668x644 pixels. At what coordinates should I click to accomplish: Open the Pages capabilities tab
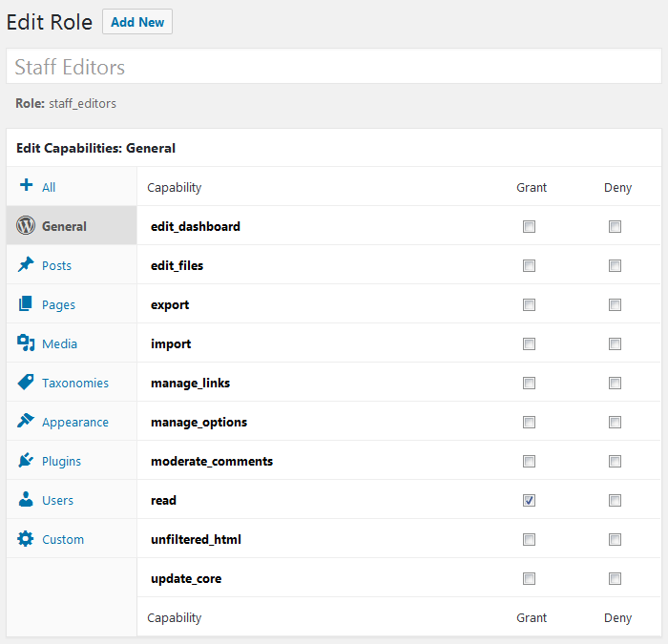pos(72,304)
